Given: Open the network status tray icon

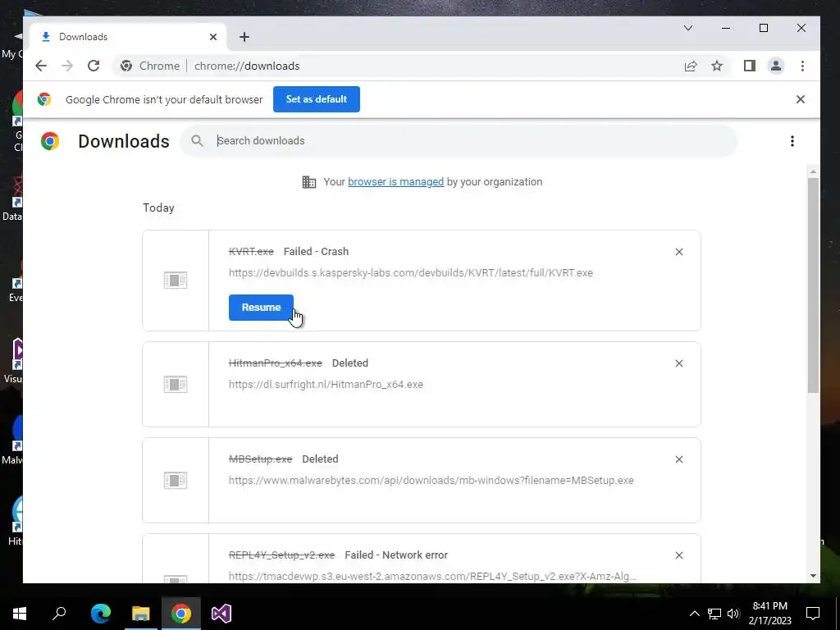Looking at the screenshot, I should 714,614.
